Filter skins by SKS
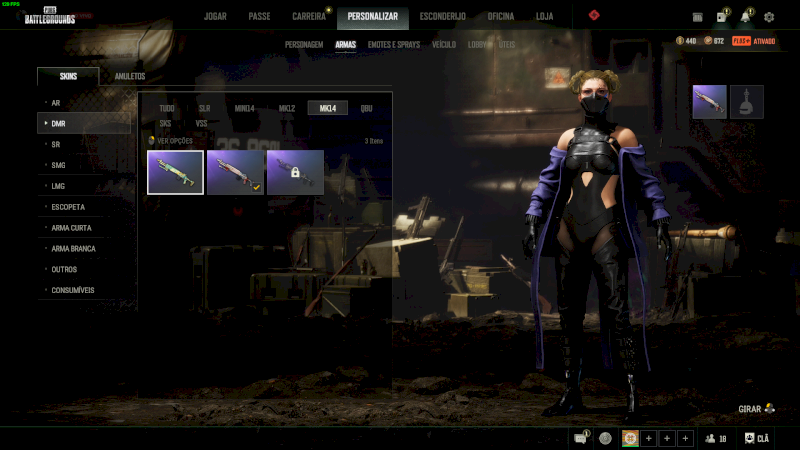This screenshot has width=800, height=450. tap(165, 123)
